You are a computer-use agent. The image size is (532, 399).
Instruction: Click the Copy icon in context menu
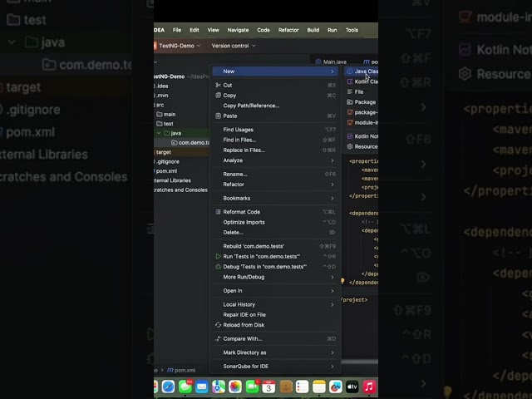[x=218, y=96]
